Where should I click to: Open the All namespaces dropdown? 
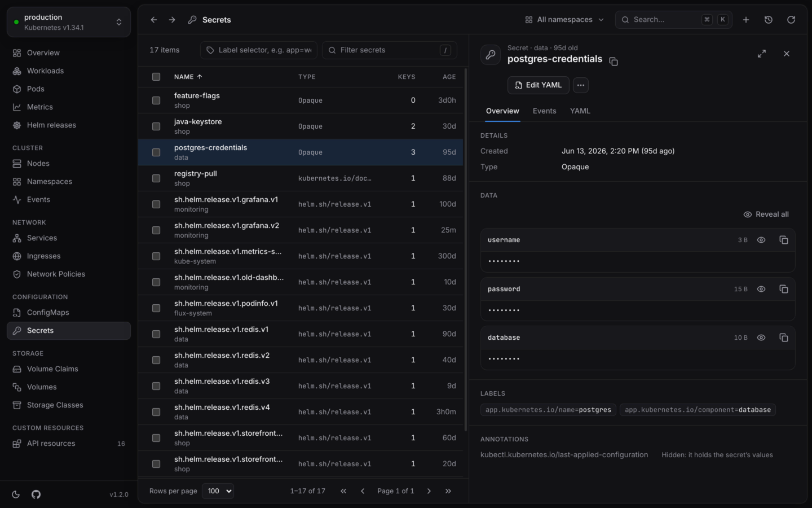564,20
